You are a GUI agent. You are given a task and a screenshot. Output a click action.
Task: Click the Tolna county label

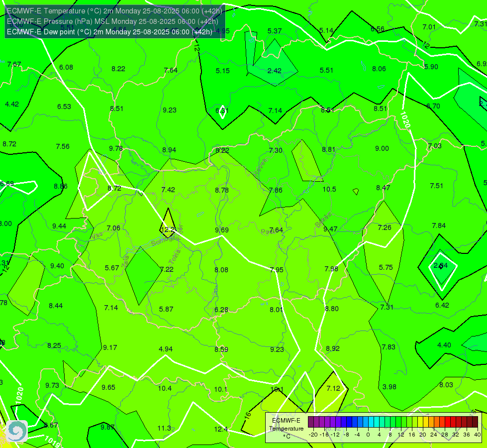click(x=174, y=256)
